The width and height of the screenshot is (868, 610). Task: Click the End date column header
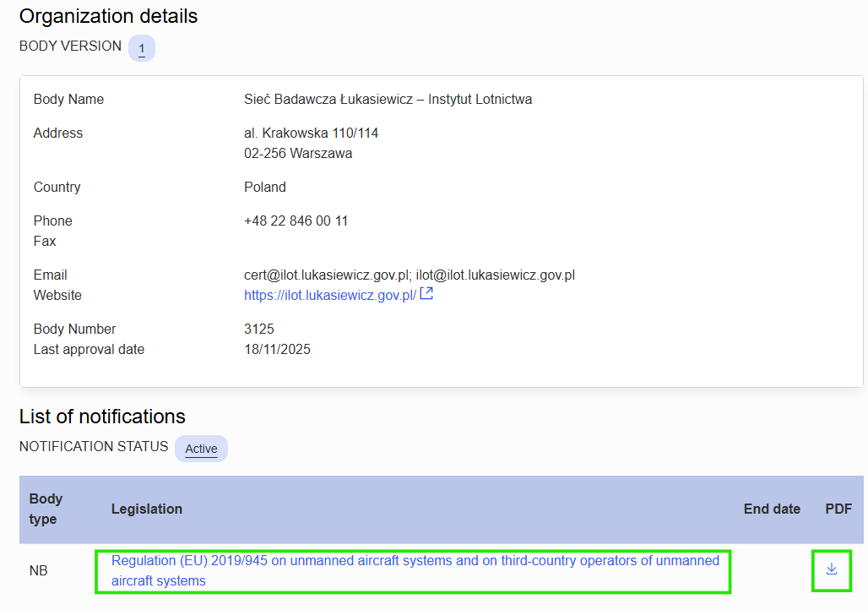click(771, 509)
